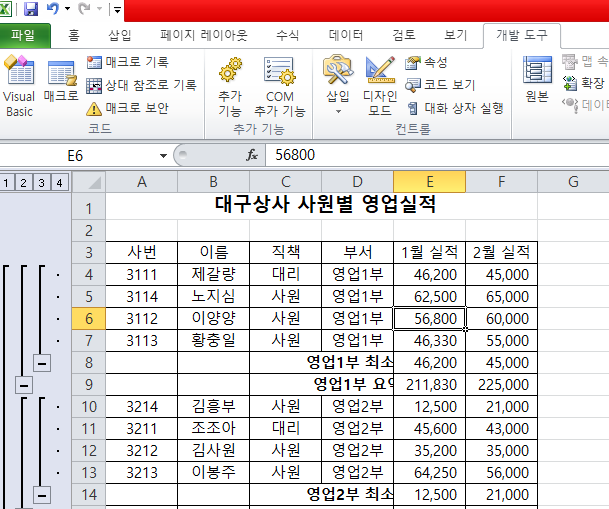Open the Visual Basic editor

[x=19, y=86]
